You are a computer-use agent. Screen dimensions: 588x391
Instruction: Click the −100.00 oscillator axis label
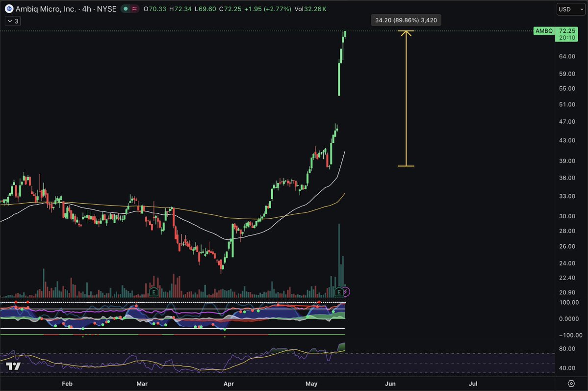pos(570,335)
